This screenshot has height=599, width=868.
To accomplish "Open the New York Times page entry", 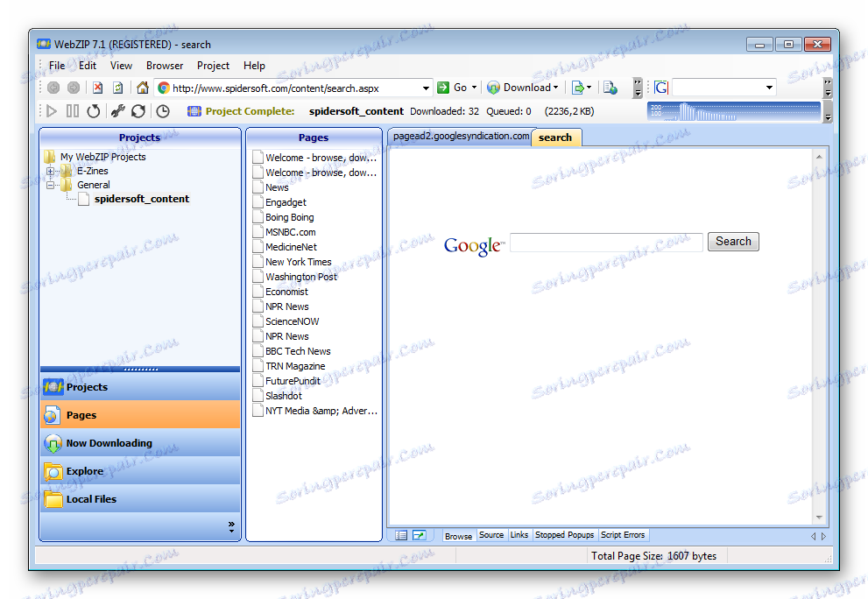I will tap(299, 262).
